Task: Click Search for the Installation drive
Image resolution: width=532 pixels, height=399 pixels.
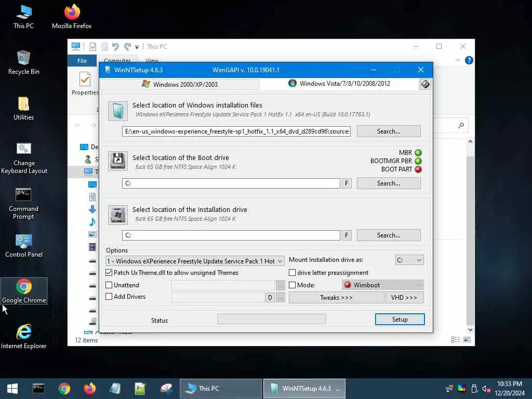Action: [x=389, y=235]
